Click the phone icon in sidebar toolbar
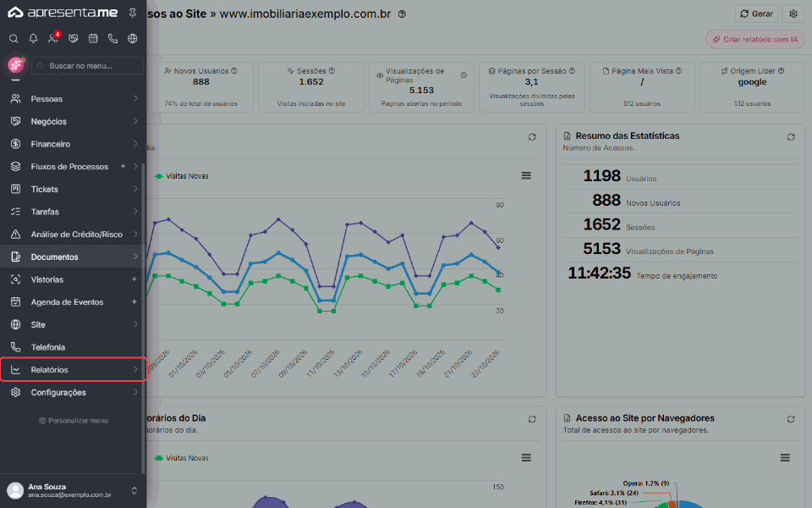Image resolution: width=812 pixels, height=508 pixels. pos(112,38)
